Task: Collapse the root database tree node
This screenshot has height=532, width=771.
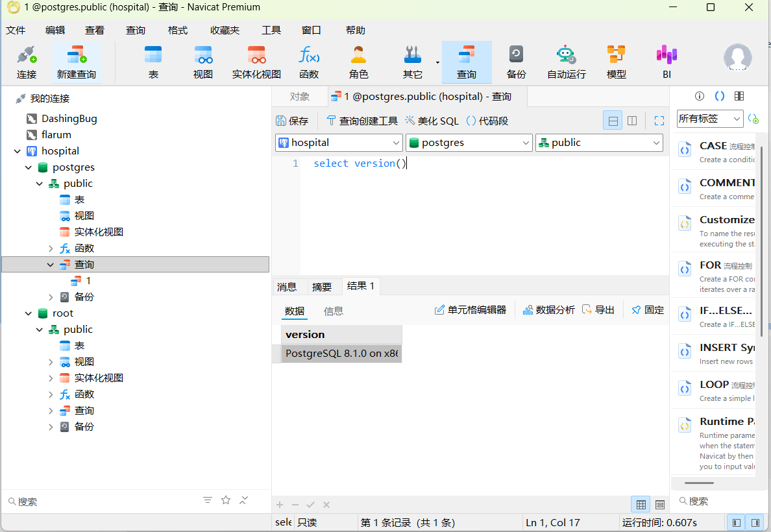Action: pyautogui.click(x=29, y=313)
